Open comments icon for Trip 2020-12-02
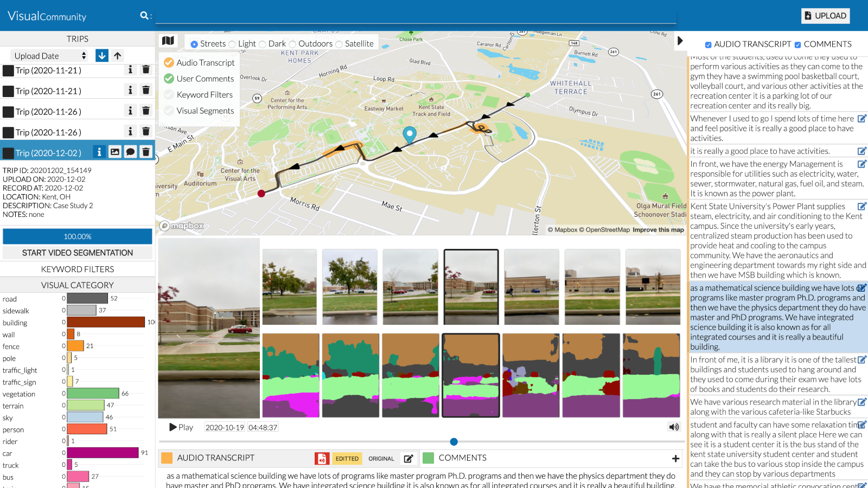868x488 pixels. tap(130, 152)
